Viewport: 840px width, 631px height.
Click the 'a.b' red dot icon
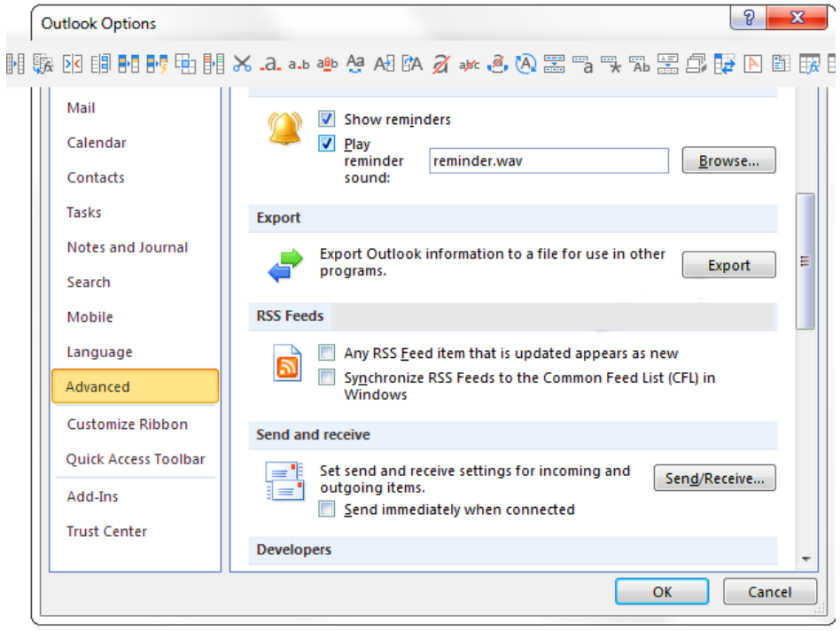tap(299, 65)
